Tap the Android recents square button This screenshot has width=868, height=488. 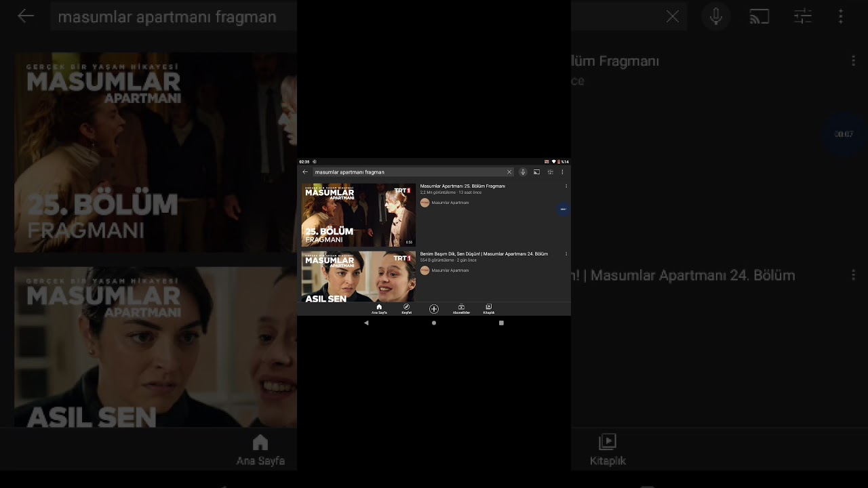pos(501,323)
